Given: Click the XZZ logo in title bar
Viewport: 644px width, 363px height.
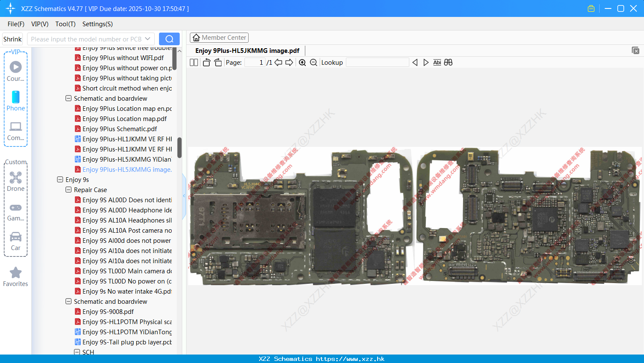Looking at the screenshot, I should (11, 8).
